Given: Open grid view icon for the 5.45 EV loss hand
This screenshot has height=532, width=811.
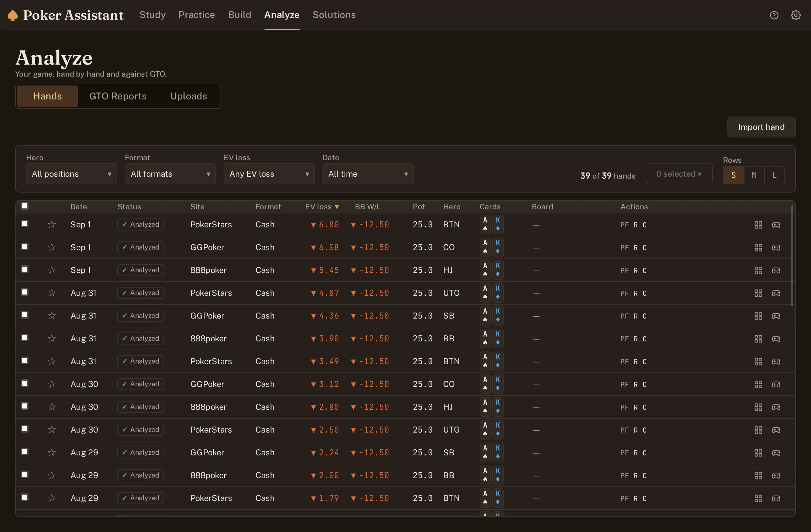Looking at the screenshot, I should coord(758,270).
